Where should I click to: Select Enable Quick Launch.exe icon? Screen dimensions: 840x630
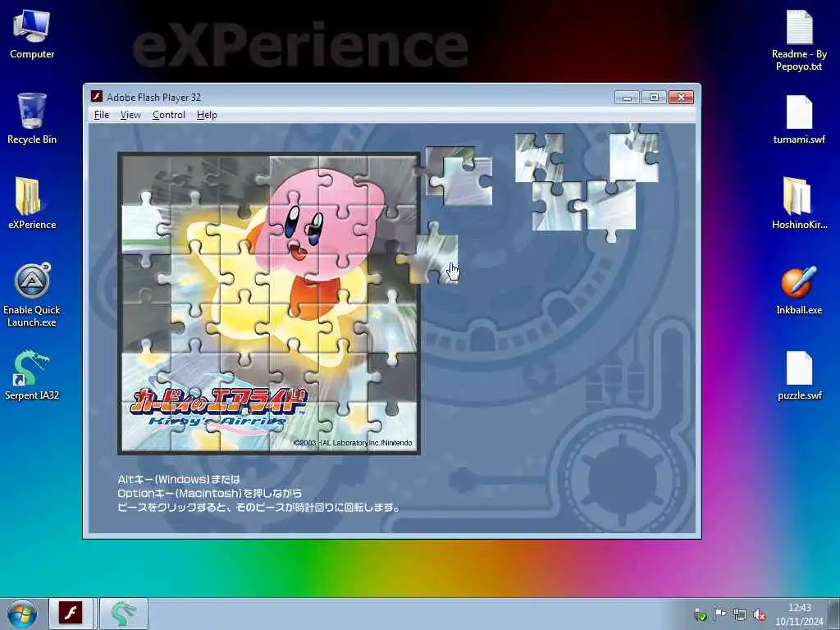(32, 295)
